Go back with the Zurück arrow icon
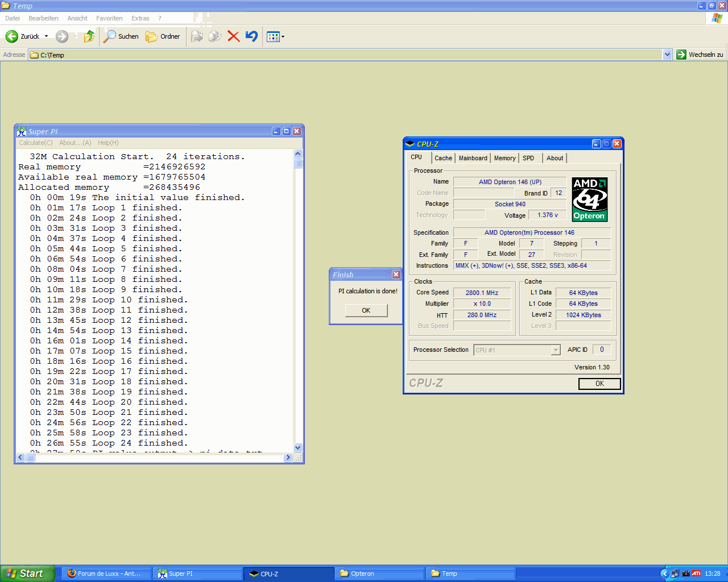Screen dimensions: 728x582 point(12,36)
